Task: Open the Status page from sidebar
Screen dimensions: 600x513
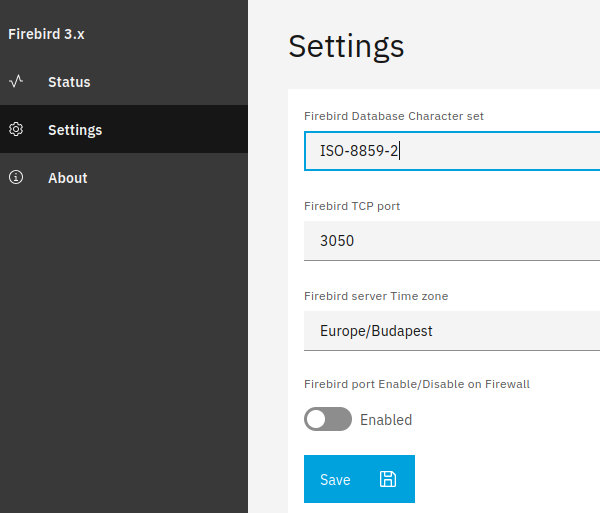Action: [69, 82]
